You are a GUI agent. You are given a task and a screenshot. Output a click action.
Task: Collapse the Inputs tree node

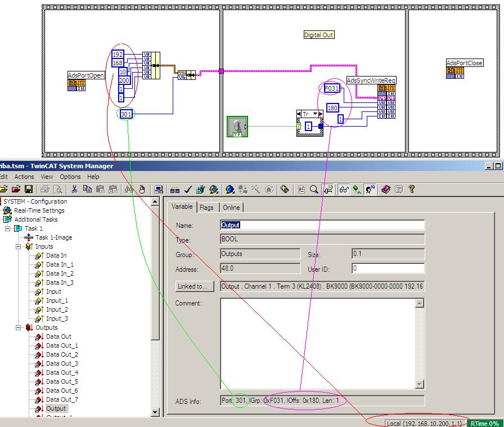click(x=19, y=246)
